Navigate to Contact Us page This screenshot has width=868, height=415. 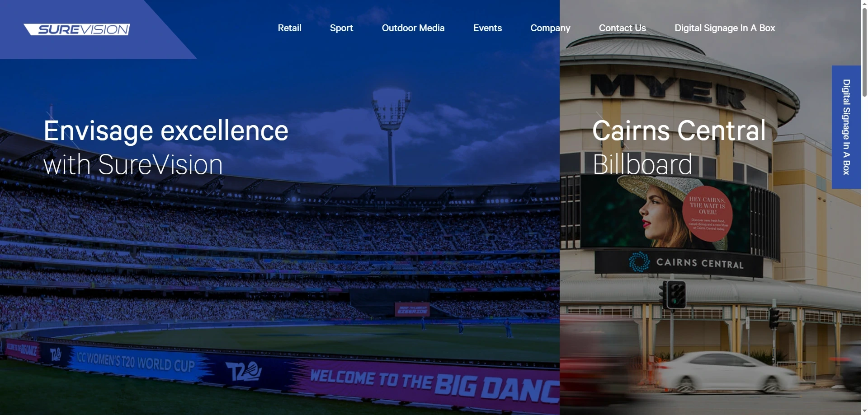point(622,28)
